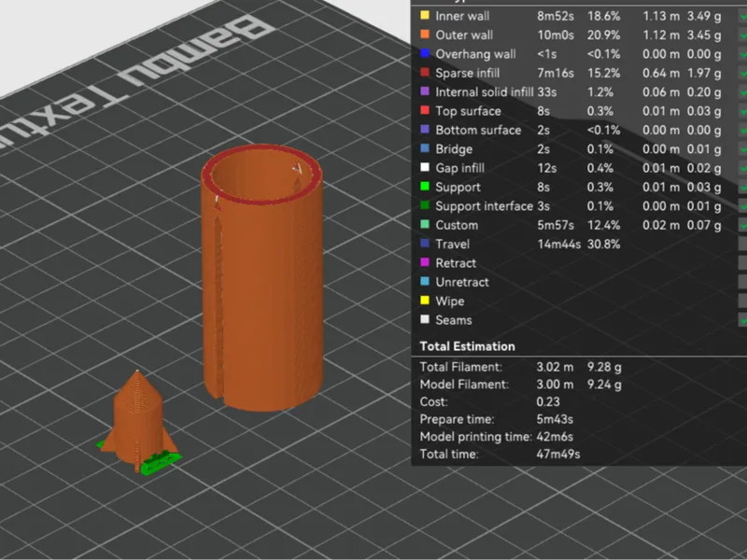
Task: Click the red Top surface color swatch
Action: coord(425,110)
